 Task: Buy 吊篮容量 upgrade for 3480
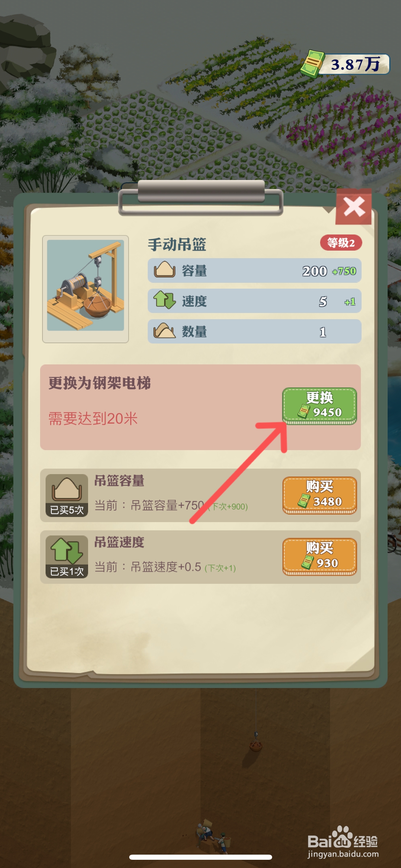pos(319,495)
